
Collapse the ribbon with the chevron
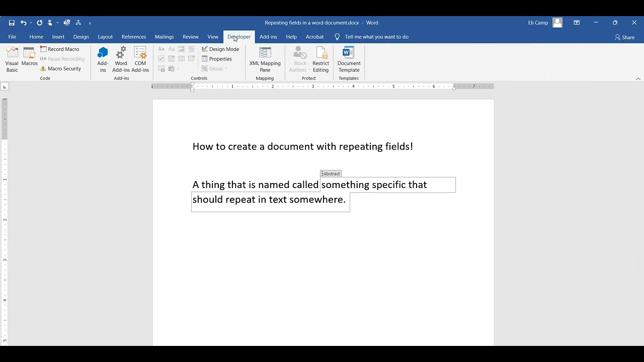(638, 79)
